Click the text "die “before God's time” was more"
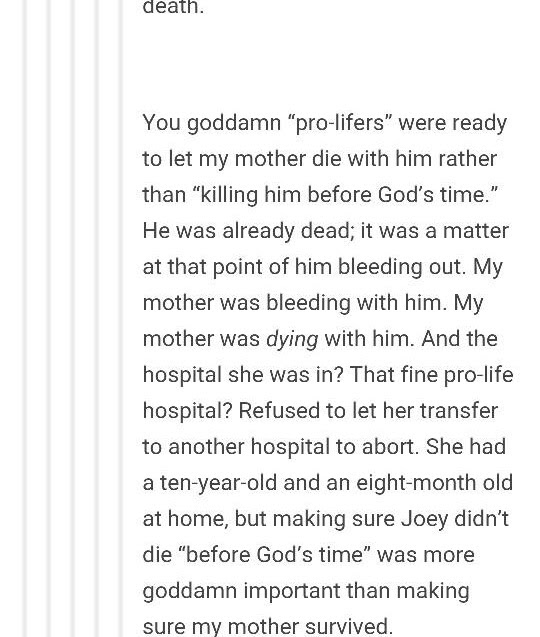 pyautogui.click(x=308, y=555)
